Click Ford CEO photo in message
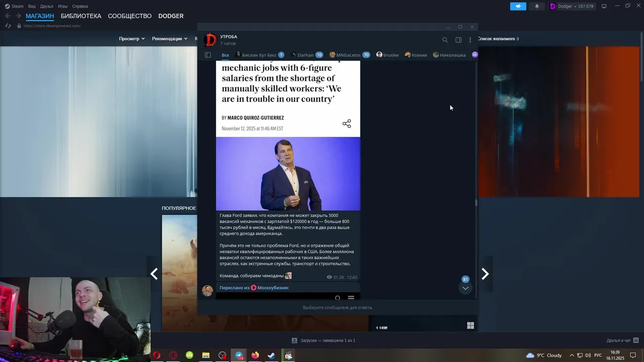The height and width of the screenshot is (362, 644). click(x=288, y=173)
